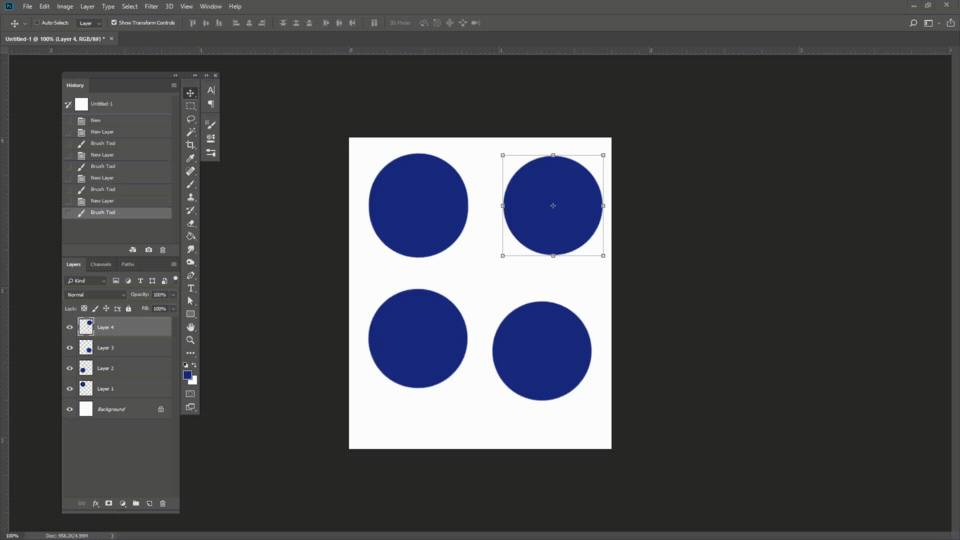Select the Magic Wand tool
Viewport: 960px width, 540px height.
[190, 132]
